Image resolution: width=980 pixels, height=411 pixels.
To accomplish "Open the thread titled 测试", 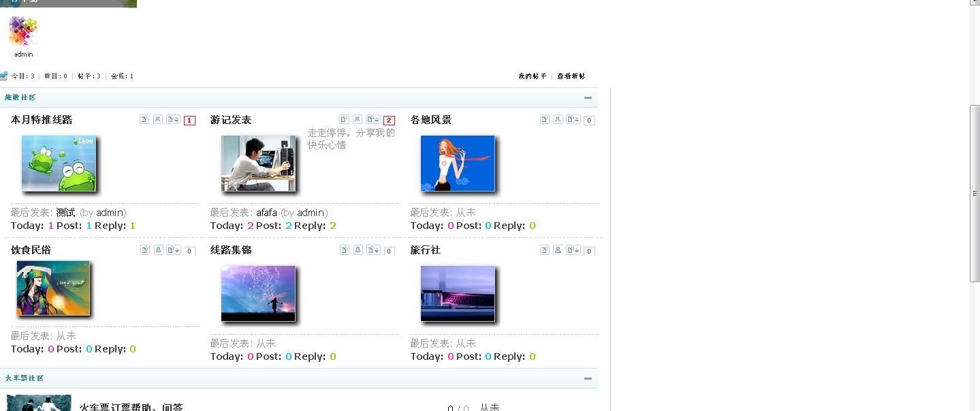I will tap(66, 212).
